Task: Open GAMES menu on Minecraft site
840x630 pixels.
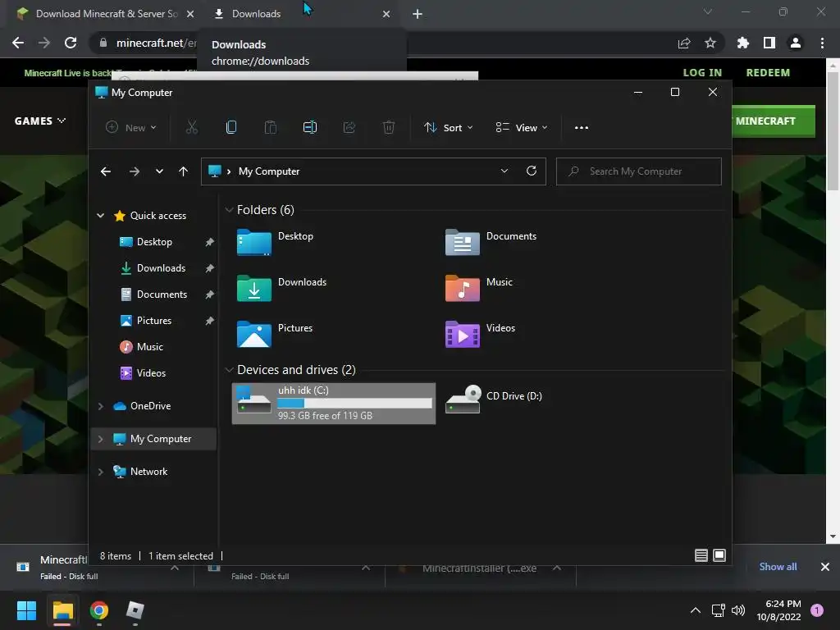Action: pyautogui.click(x=40, y=121)
